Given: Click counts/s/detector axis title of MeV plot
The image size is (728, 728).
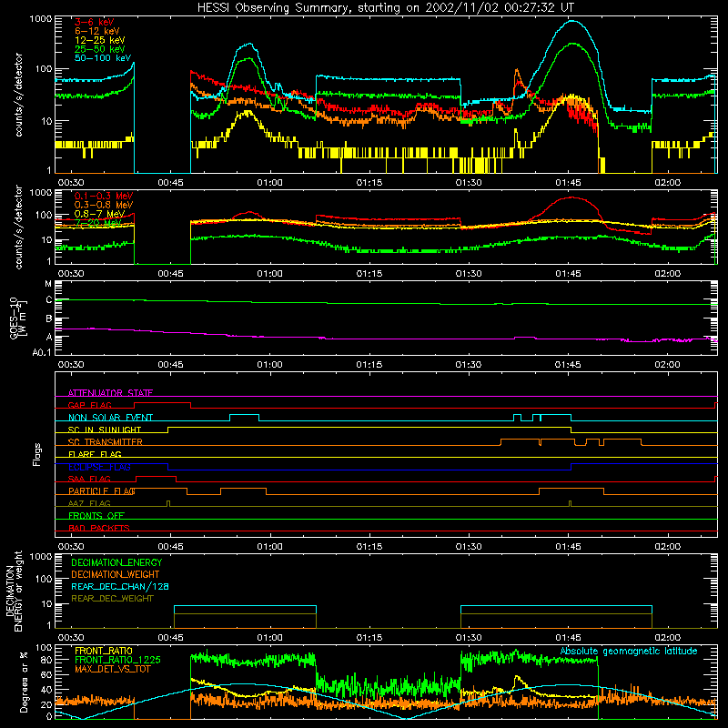Looking at the screenshot, I should click(18, 227).
